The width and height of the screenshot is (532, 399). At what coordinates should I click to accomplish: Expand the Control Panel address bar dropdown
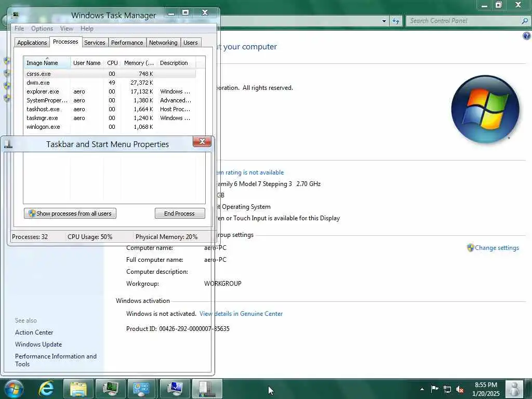pyautogui.click(x=384, y=21)
